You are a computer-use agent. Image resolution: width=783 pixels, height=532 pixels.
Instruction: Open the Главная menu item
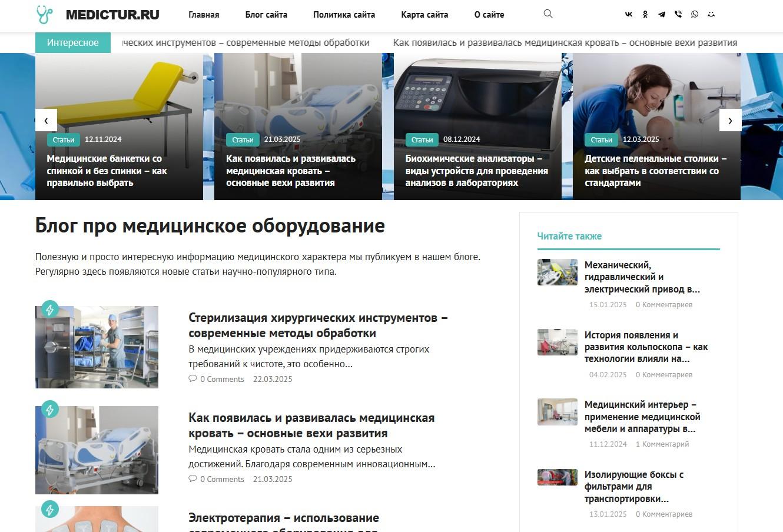pyautogui.click(x=204, y=15)
